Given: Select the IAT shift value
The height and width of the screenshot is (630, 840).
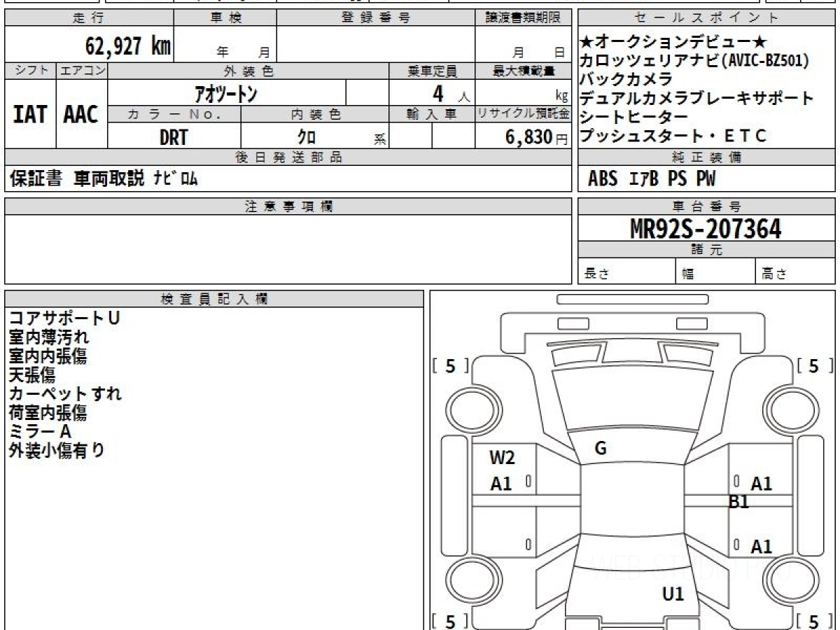Looking at the screenshot, I should (30, 114).
